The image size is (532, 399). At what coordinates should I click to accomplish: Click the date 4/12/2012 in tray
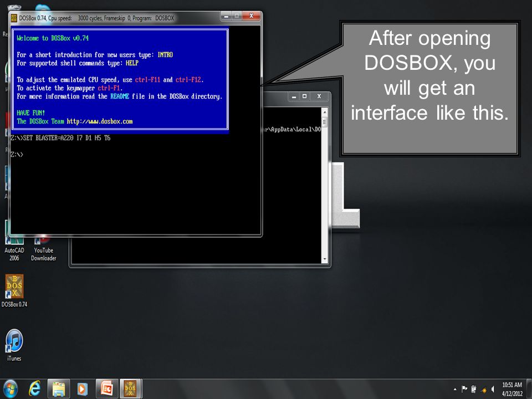tap(512, 393)
